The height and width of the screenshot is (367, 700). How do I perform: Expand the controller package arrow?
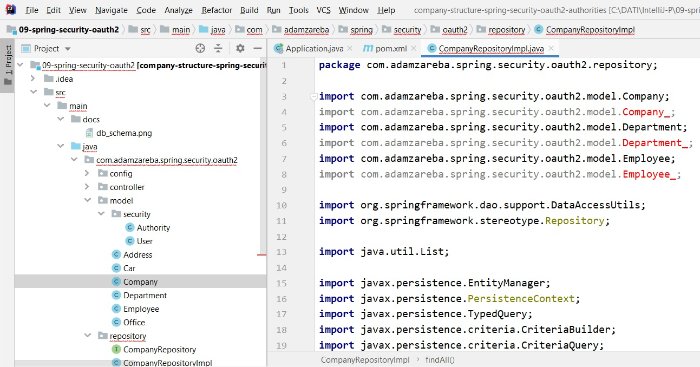click(87, 187)
